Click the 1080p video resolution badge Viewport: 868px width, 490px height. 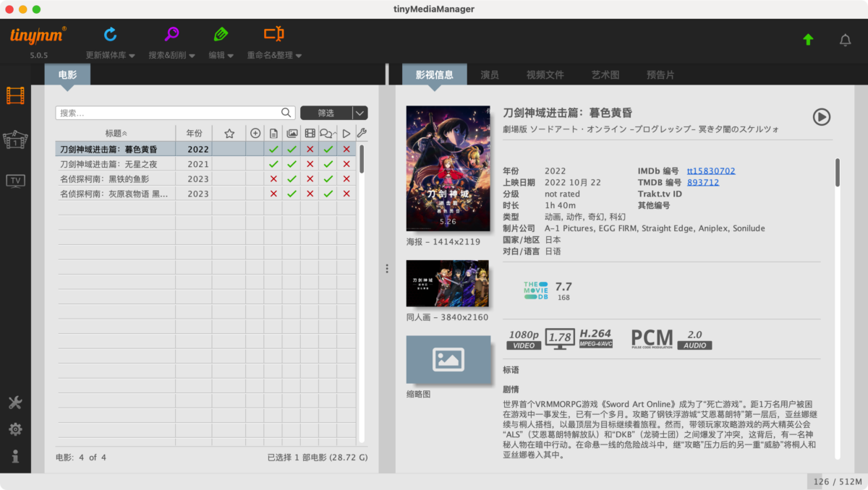[x=524, y=339]
